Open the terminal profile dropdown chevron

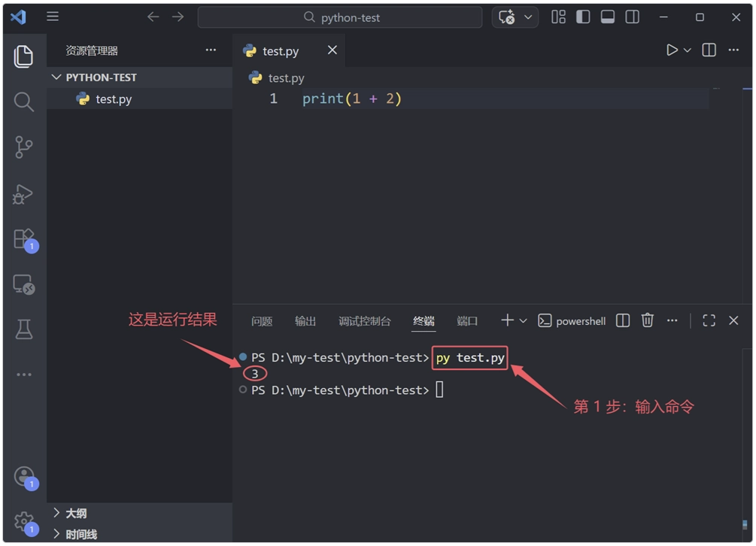(524, 320)
